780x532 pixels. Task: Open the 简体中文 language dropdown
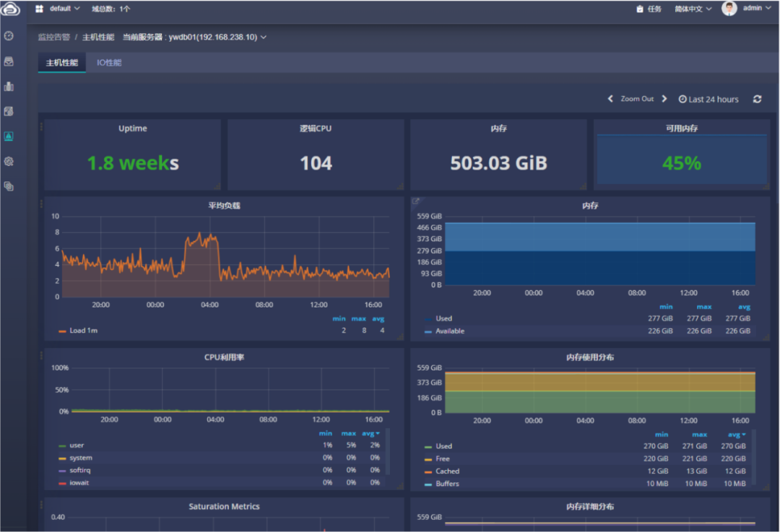(x=693, y=9)
